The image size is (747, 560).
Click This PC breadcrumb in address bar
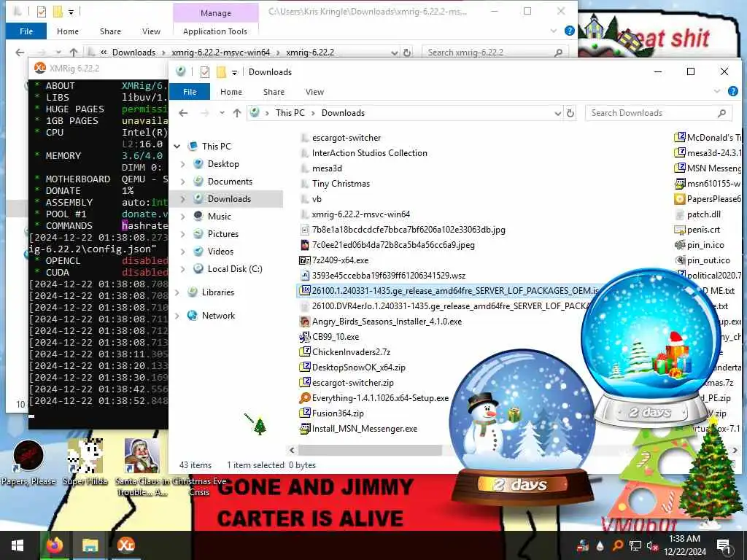[290, 113]
